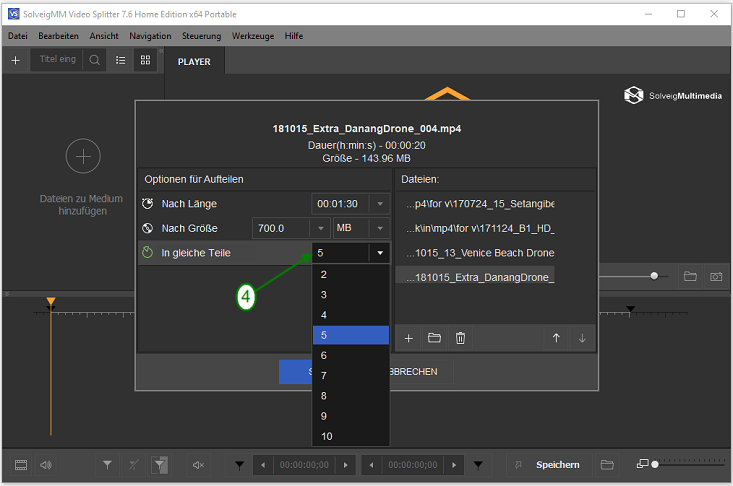Open the Werkzeuge menu
This screenshot has height=486, width=733.
pos(253,36)
